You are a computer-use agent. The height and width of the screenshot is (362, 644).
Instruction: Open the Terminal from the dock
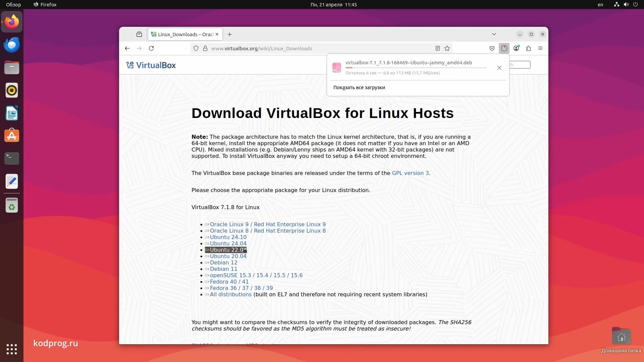point(12,159)
